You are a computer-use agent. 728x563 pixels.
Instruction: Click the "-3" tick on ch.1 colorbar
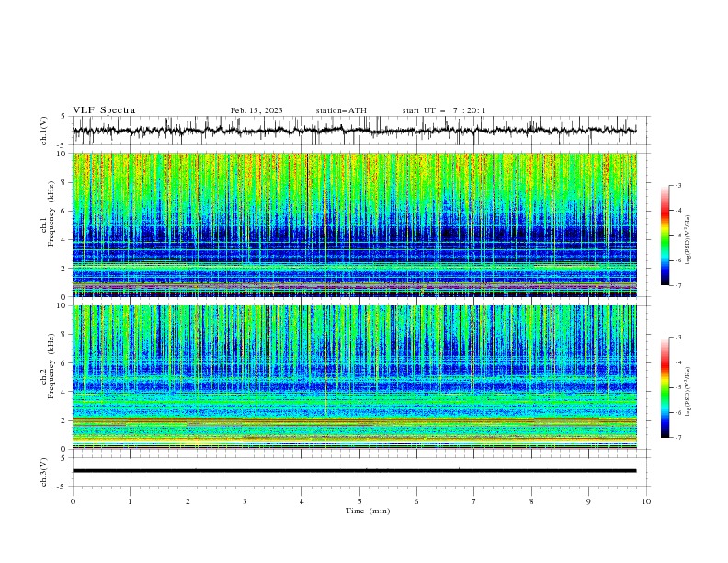677,185
